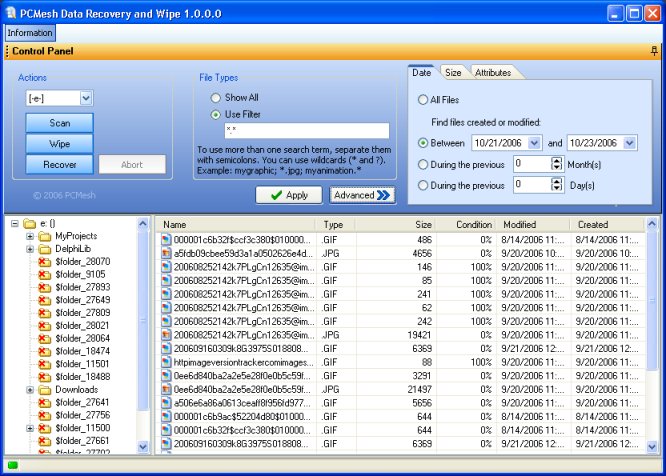Sort file list by Condition column
666x476 pixels.
pos(466,225)
